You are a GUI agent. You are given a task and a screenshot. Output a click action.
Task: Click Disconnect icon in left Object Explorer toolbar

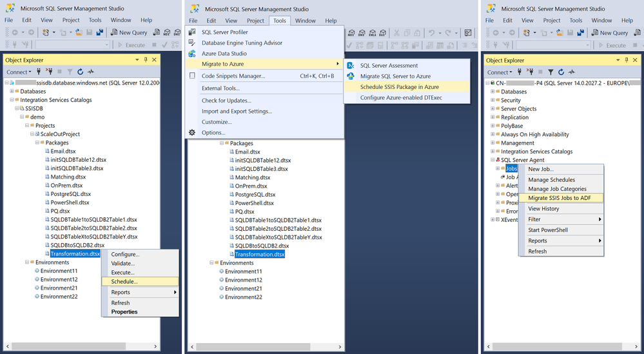[49, 72]
